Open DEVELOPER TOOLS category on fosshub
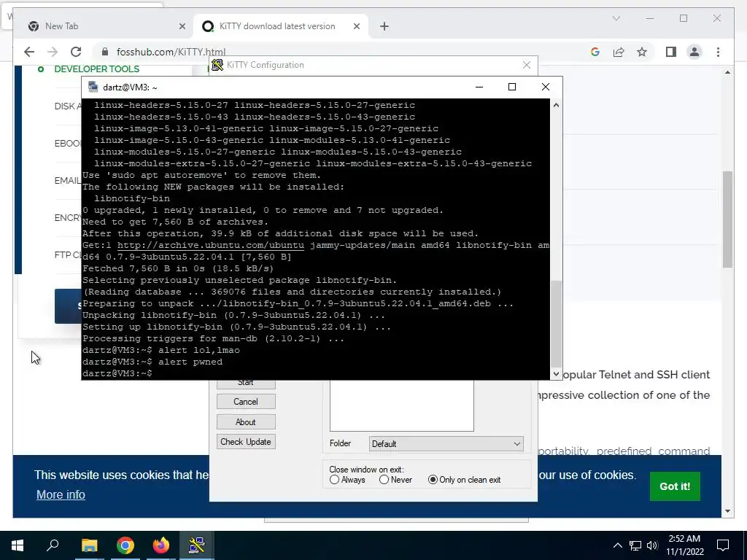The image size is (747, 560). [97, 69]
